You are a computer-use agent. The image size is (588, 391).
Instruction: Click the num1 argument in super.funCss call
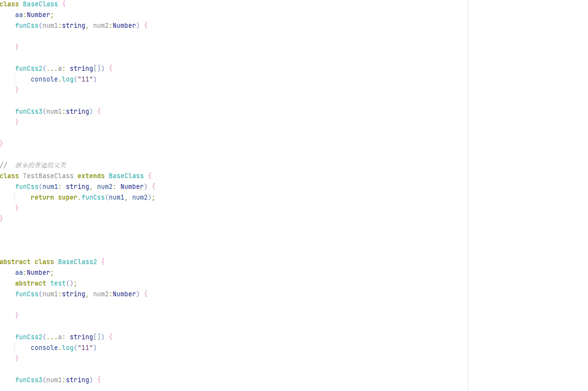click(x=116, y=197)
